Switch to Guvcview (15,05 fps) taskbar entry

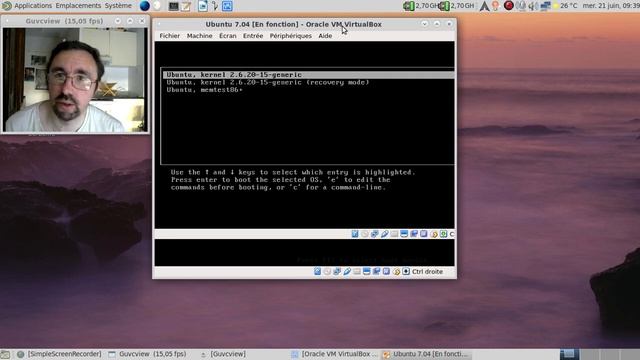[x=147, y=354]
